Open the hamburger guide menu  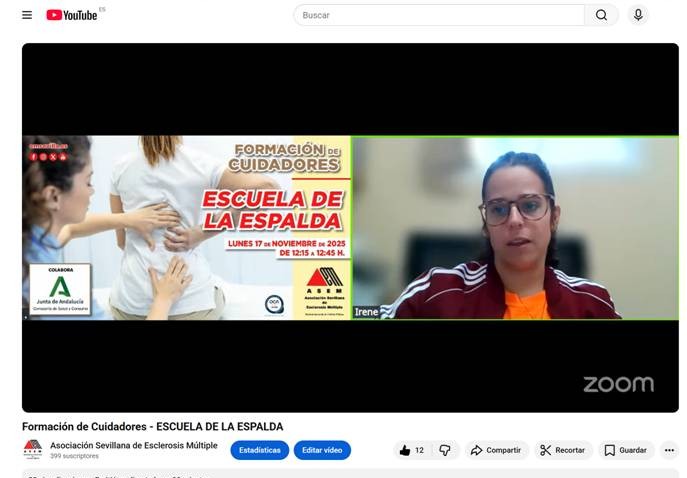[27, 15]
